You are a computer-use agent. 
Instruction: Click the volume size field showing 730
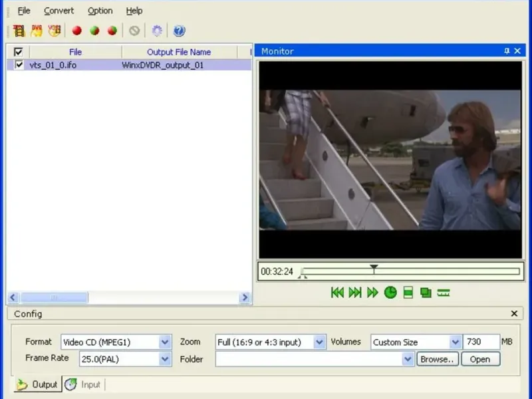click(481, 342)
